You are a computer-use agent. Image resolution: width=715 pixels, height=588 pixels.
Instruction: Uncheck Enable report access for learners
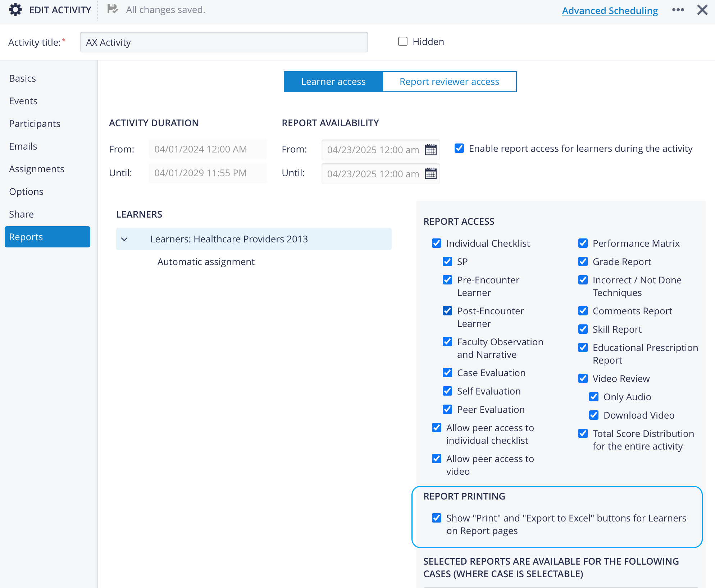[459, 148]
